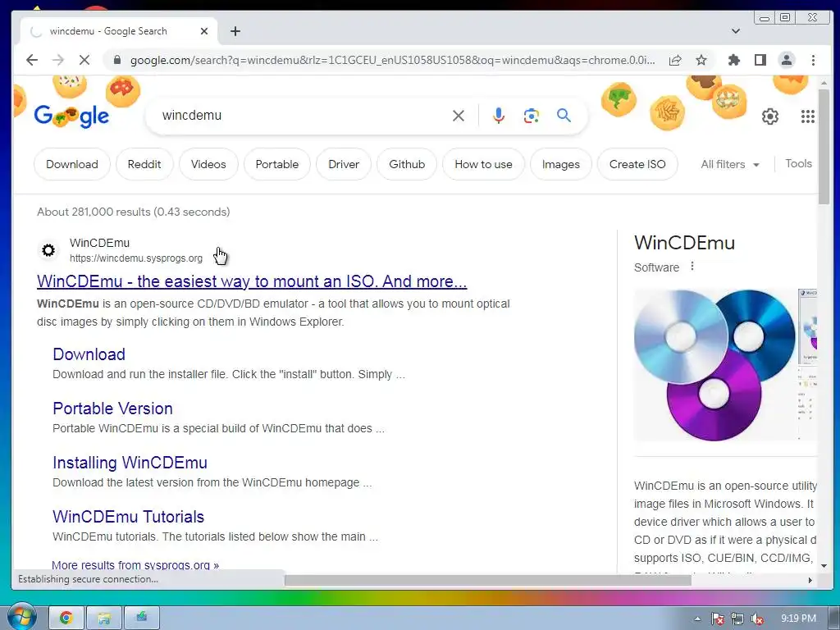Click the Google doodle logo
Viewport: 840px width, 630px height.
[x=71, y=115]
